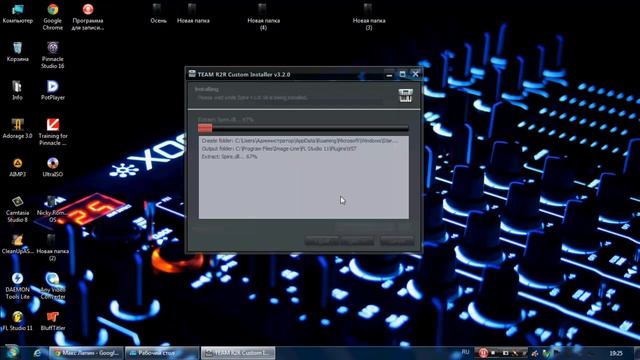The image size is (640, 360).
Task: Click the 'Installing' header text
Action: point(207,89)
